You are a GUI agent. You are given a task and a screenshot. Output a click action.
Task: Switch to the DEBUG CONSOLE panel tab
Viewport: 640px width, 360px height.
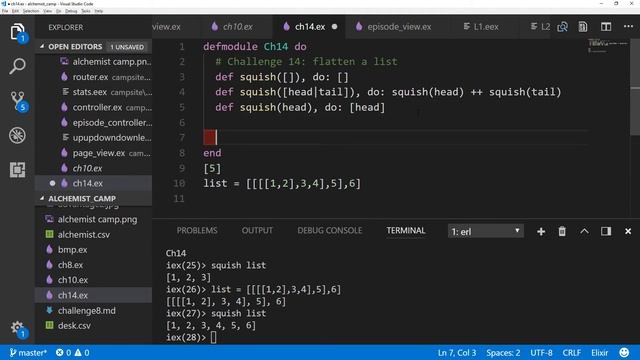pos(329,231)
